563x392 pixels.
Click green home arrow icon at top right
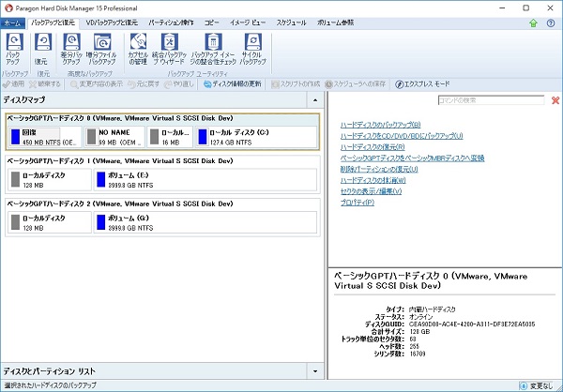click(x=533, y=23)
